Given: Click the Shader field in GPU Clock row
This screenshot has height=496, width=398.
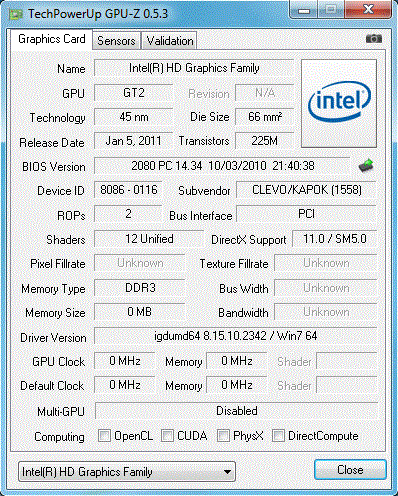Looking at the screenshot, I should point(347,361).
